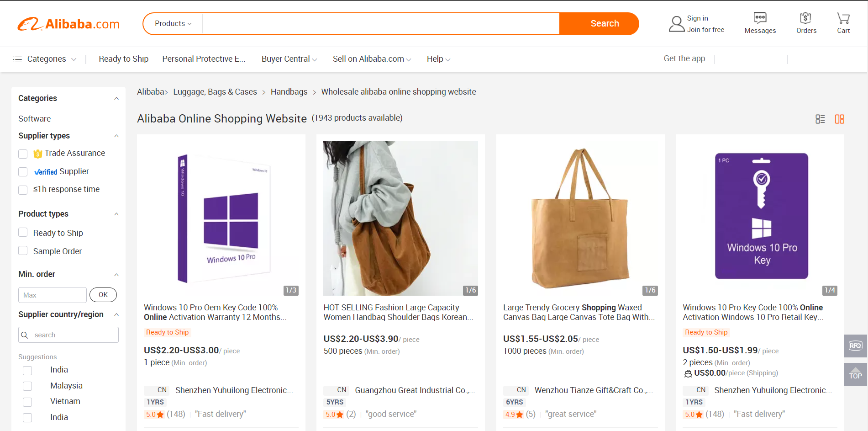
Task: Click the Categories hamburger menu icon
Action: (17, 59)
